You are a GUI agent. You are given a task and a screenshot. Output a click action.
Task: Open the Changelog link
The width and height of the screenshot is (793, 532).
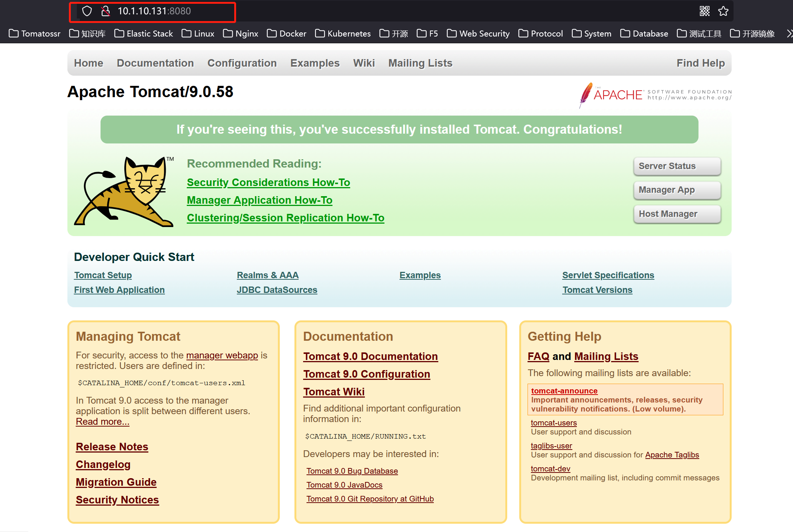coord(103,465)
